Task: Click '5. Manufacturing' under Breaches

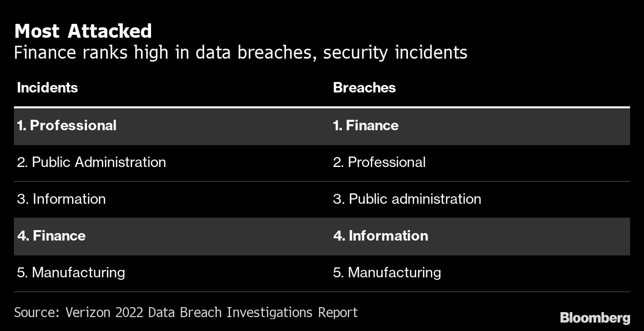Action: click(387, 272)
